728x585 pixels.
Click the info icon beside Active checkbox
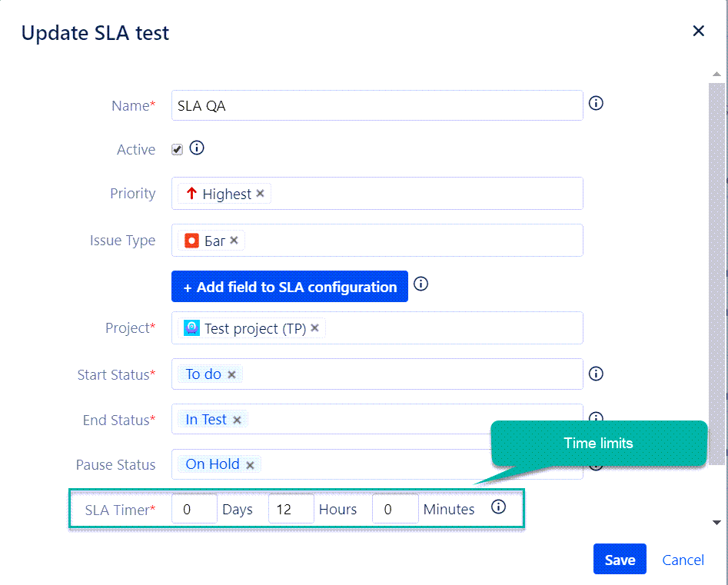(197, 148)
